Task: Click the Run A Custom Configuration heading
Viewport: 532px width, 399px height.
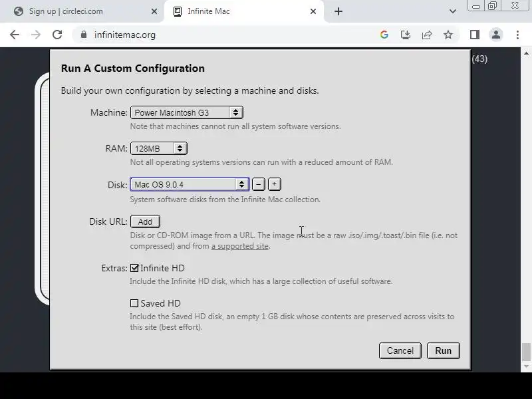Action: tap(132, 68)
